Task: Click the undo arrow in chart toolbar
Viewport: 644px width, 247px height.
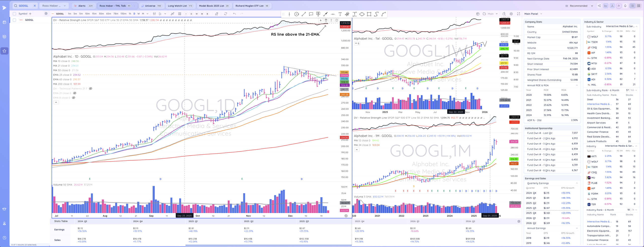Action: pyautogui.click(x=234, y=14)
